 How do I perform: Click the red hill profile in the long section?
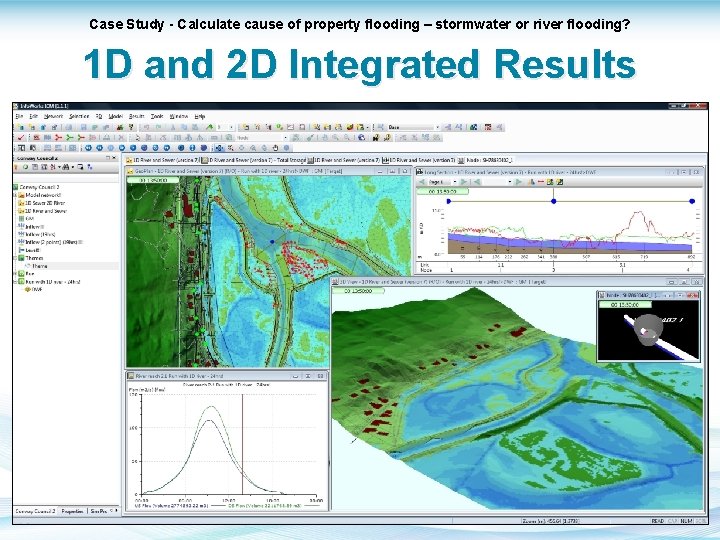(638, 222)
